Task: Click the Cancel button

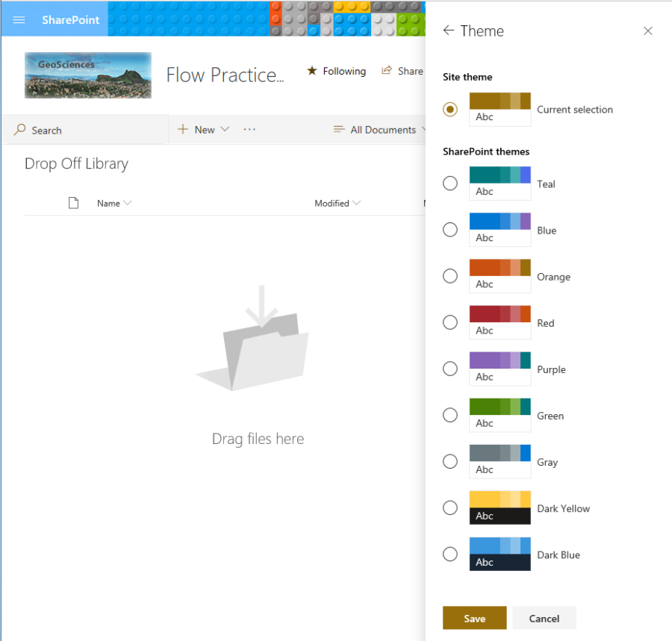Action: pyautogui.click(x=544, y=618)
